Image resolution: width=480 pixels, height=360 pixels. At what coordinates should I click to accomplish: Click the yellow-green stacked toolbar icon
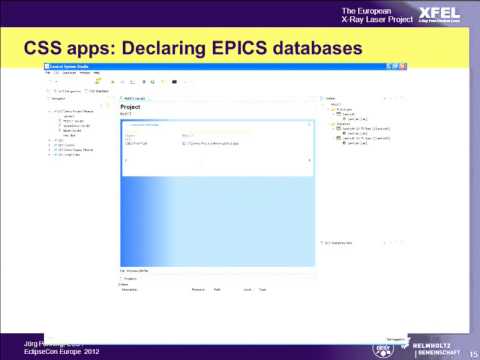tap(98, 81)
